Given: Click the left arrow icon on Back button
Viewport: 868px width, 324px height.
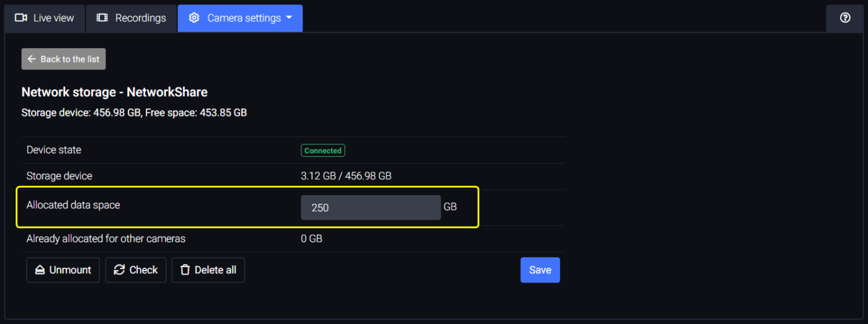Looking at the screenshot, I should (32, 59).
